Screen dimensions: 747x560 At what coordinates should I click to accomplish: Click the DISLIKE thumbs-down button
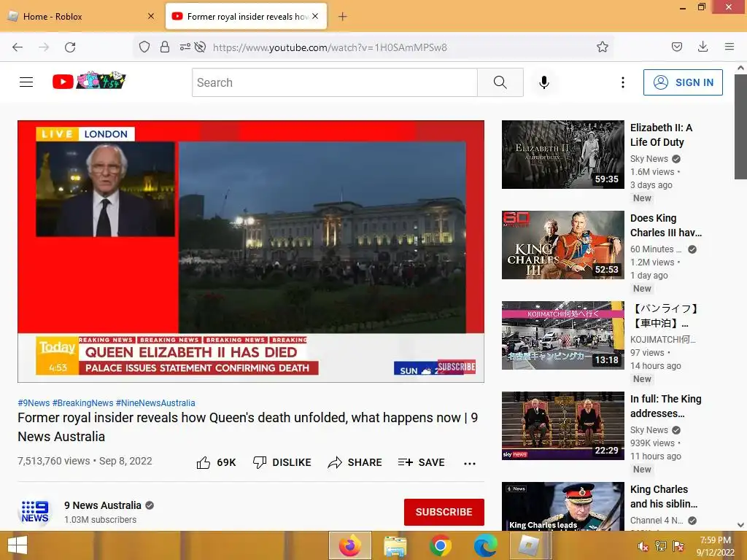click(282, 462)
